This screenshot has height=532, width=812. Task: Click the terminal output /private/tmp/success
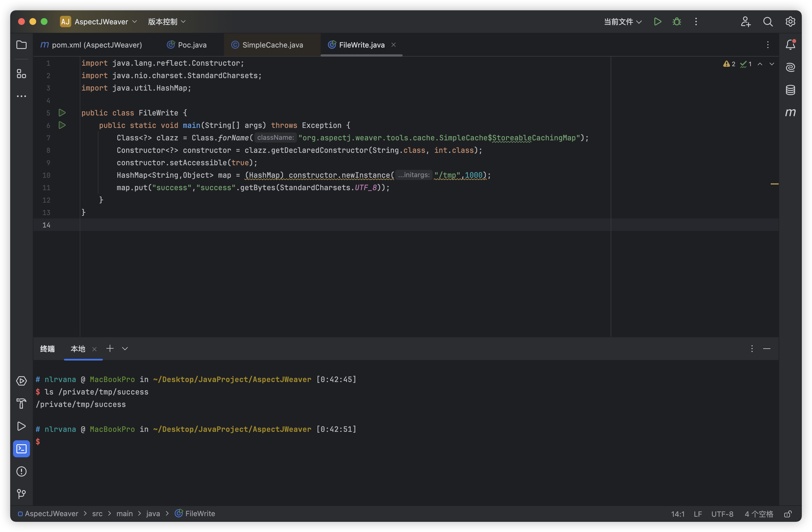81,404
